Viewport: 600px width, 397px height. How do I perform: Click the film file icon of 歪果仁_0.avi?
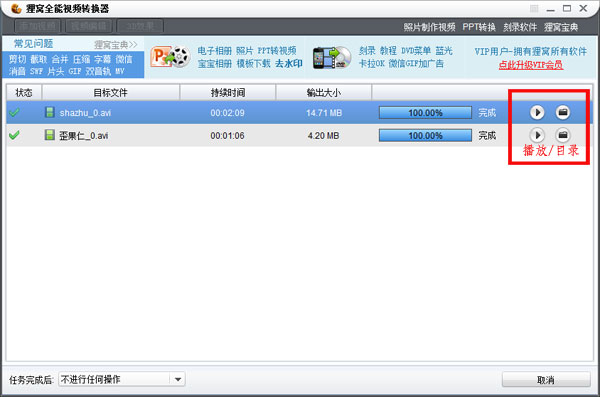[49, 135]
